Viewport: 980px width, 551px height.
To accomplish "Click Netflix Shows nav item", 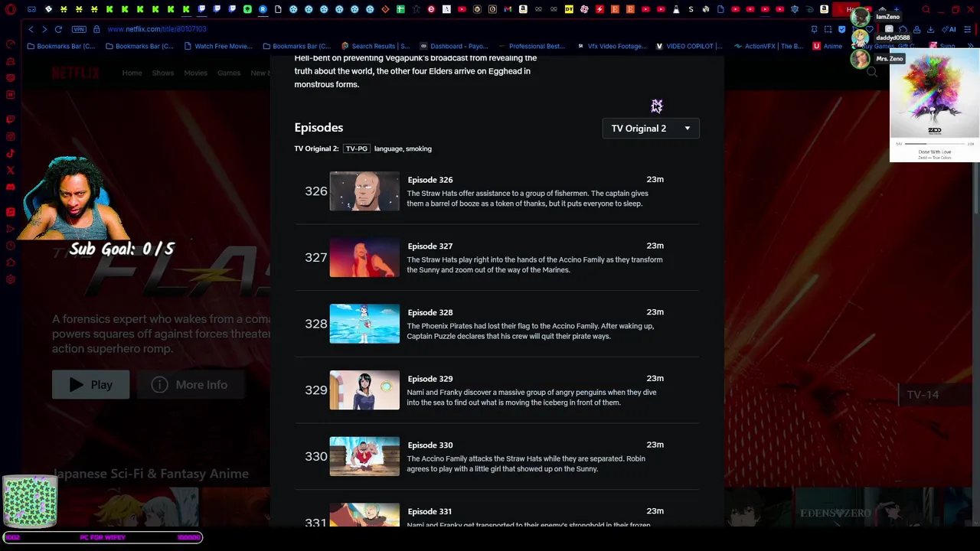I will click(x=162, y=73).
